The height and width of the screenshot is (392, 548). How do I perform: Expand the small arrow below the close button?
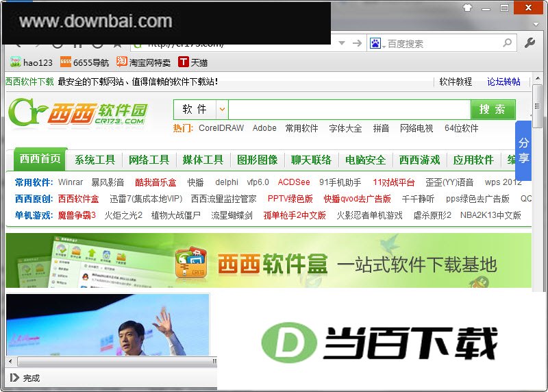coord(536,25)
